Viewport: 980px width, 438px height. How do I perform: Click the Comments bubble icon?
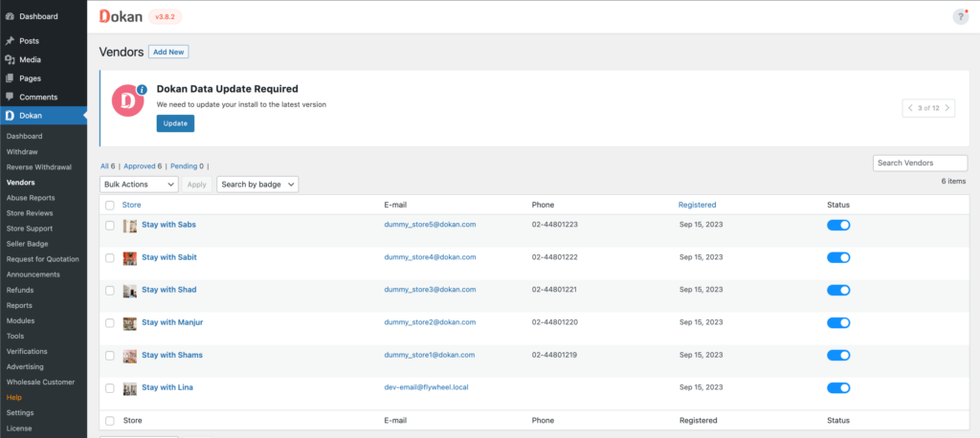coord(10,97)
